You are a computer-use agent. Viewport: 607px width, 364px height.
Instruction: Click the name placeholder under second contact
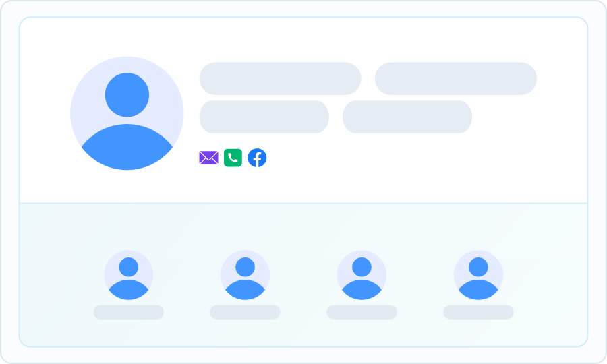245,312
